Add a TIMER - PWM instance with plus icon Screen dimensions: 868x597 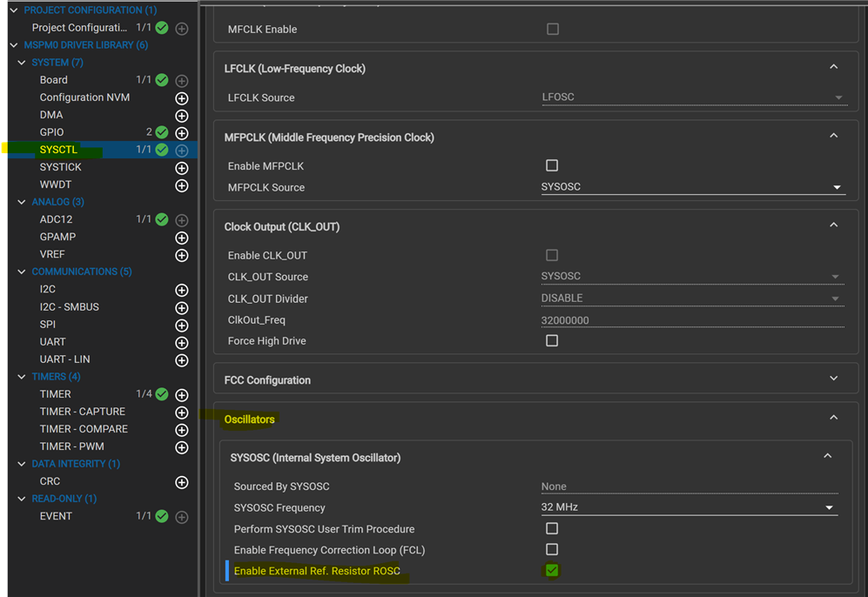pos(182,447)
